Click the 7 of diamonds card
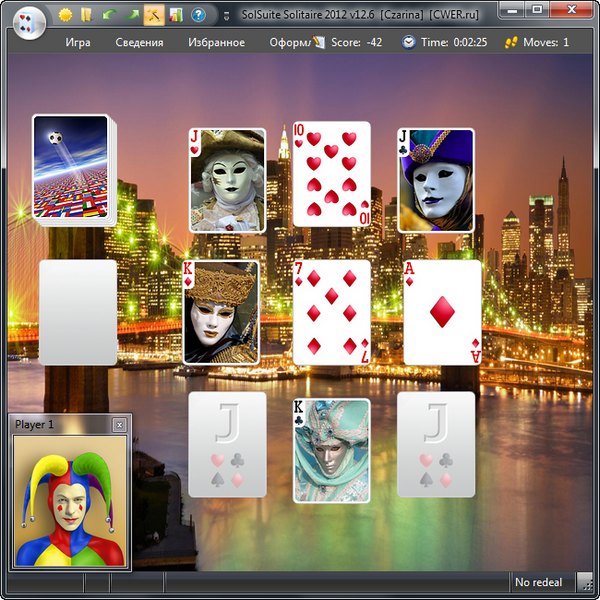Image resolution: width=600 pixels, height=600 pixels. [331, 312]
